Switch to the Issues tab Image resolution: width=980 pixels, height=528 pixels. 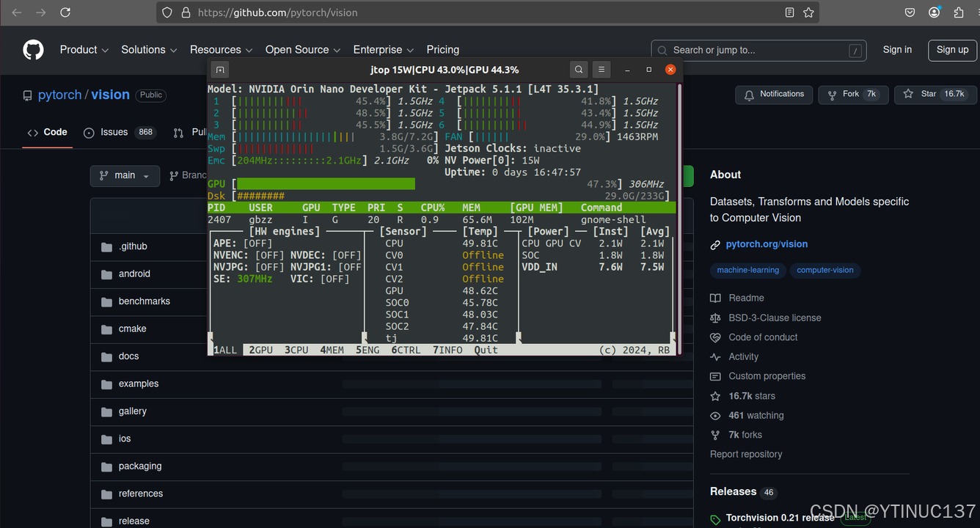click(x=120, y=133)
